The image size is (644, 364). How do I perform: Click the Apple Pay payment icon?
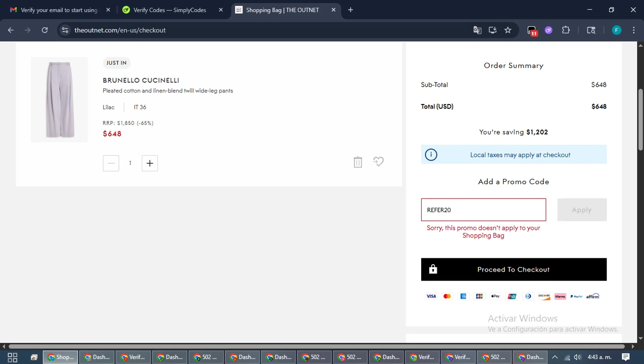click(x=495, y=296)
